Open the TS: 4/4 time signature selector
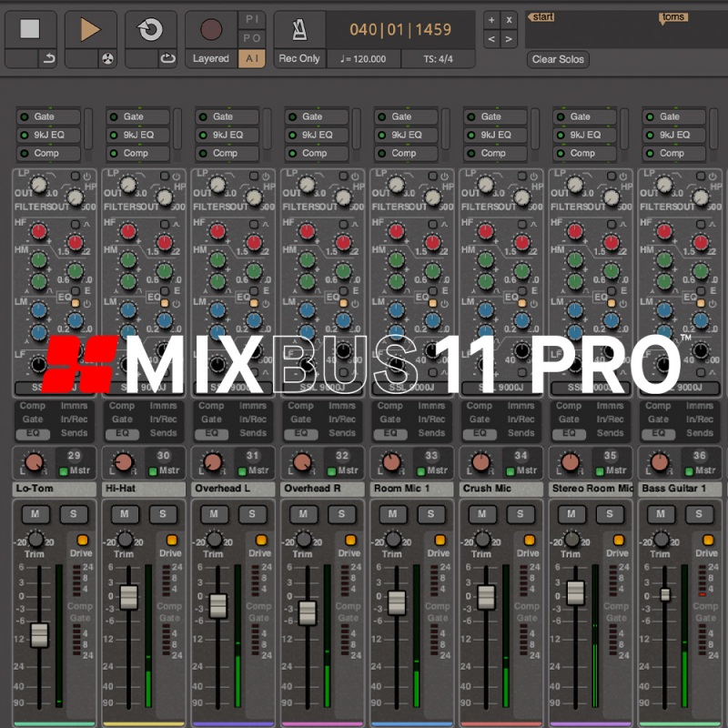 point(438,59)
